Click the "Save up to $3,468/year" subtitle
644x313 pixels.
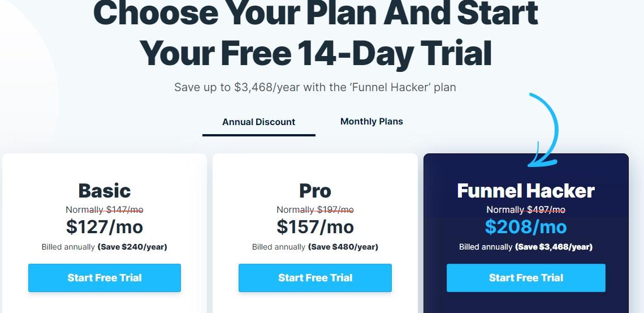coord(315,87)
